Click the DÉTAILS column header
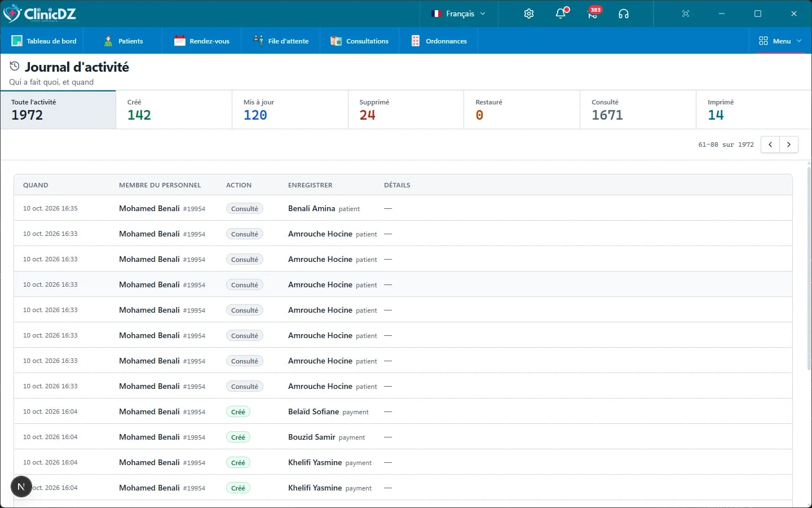This screenshot has height=508, width=812. click(x=397, y=185)
